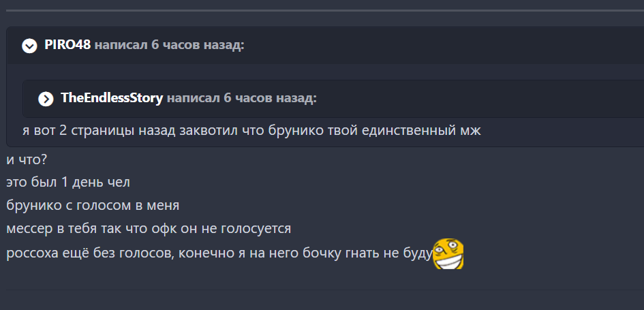The image size is (644, 310).
Task: Click the line 'брунико с голосом в меня'
Action: coord(93,205)
